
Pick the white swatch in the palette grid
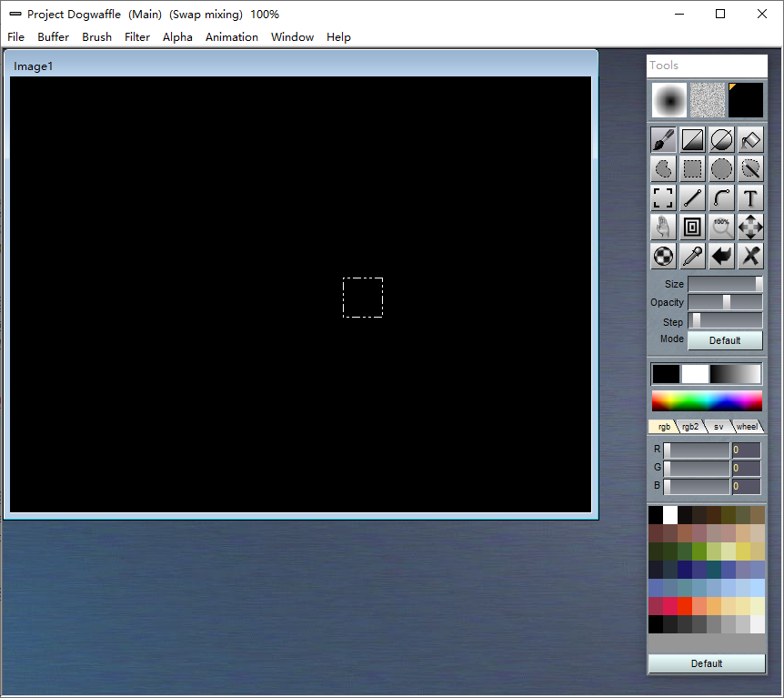[x=670, y=515]
